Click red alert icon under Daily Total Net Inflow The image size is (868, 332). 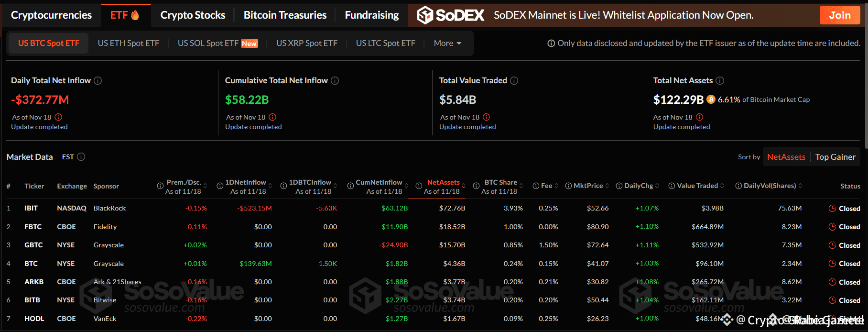(58, 117)
